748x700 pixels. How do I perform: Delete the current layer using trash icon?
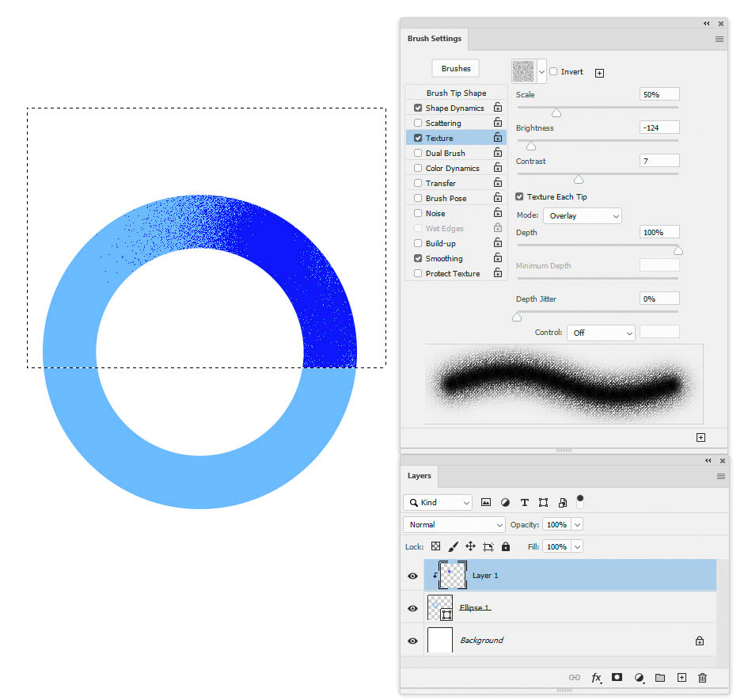point(702,678)
